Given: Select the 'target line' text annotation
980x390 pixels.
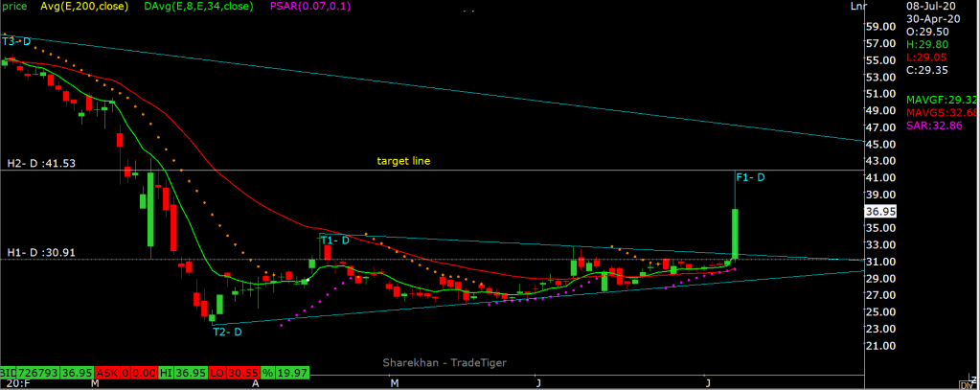Looking at the screenshot, I should coord(403,162).
